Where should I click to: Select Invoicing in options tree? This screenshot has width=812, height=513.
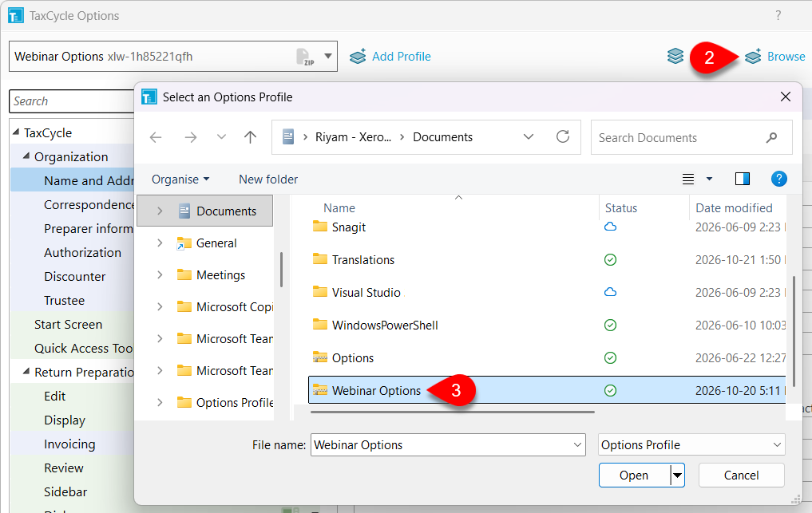[x=69, y=444]
